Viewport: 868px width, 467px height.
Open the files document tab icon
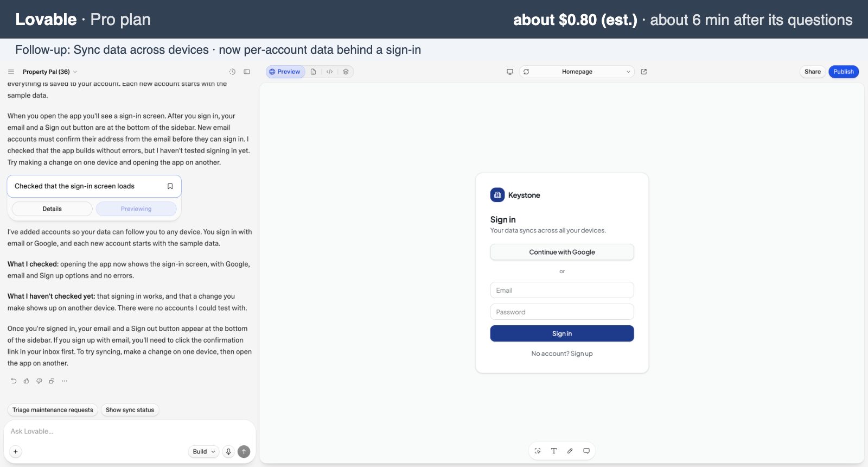pos(313,72)
